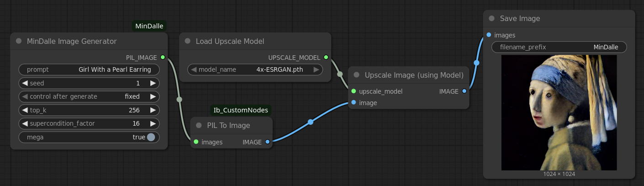
Task: Click the IMAGE output socket on PIL To Image
Action: pos(267,142)
